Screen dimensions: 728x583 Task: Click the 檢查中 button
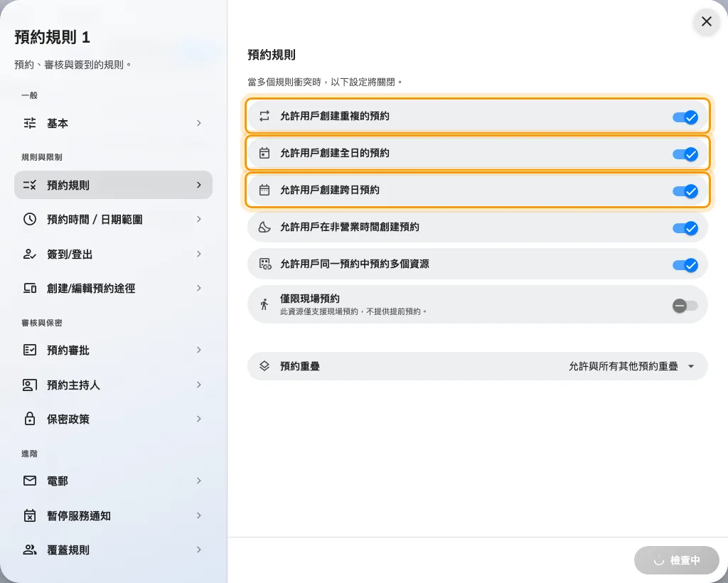[677, 560]
